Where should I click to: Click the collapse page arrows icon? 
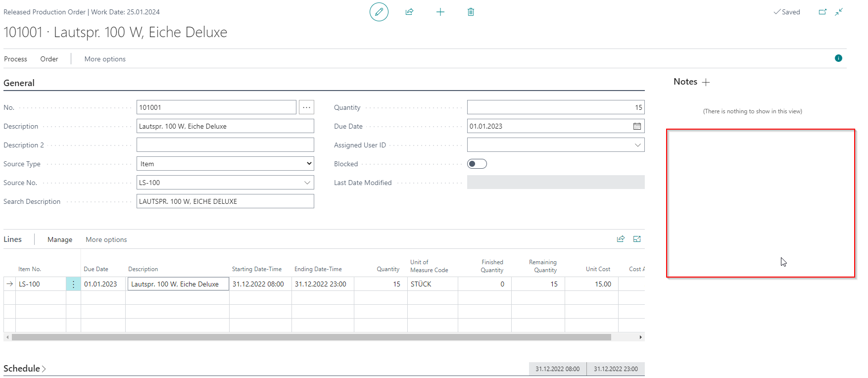[x=839, y=12]
